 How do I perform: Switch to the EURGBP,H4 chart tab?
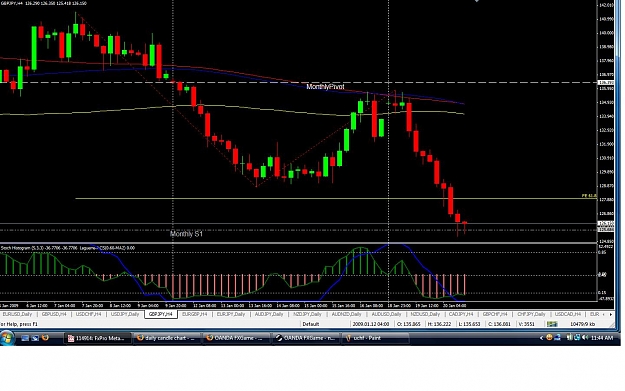point(195,314)
